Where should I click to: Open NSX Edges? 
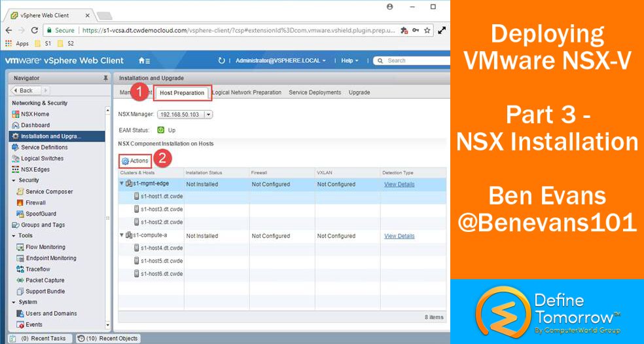pos(31,169)
